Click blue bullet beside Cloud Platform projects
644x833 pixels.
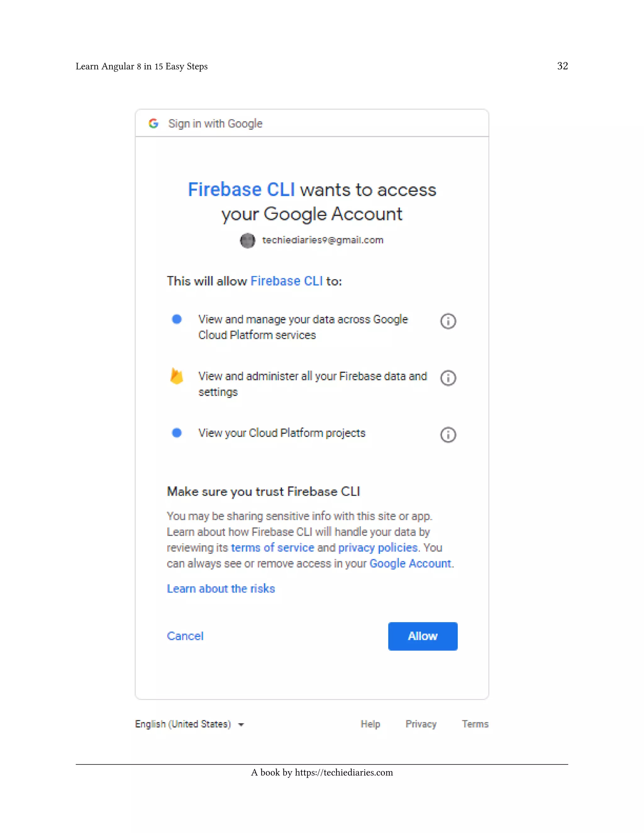pos(177,433)
